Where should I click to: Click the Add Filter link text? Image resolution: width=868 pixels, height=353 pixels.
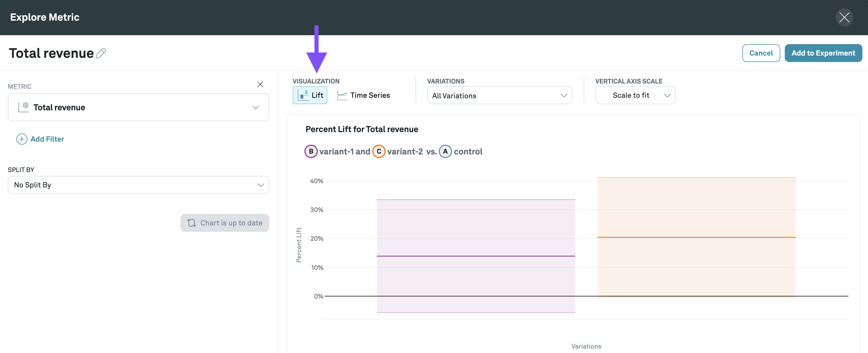tap(47, 139)
